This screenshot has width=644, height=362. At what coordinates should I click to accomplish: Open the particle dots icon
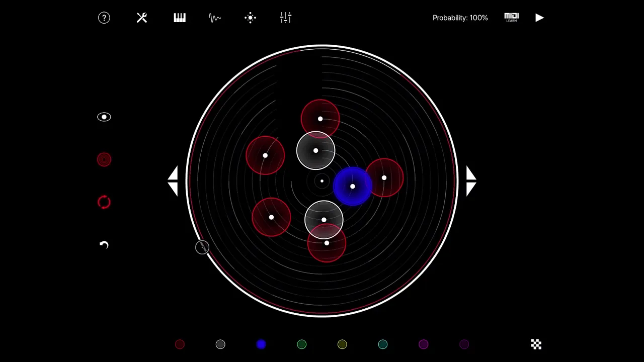coord(250,18)
